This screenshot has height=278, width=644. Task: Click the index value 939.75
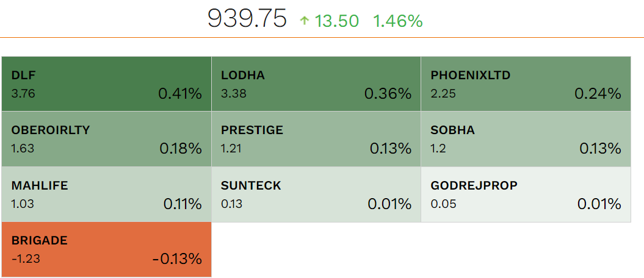click(247, 20)
